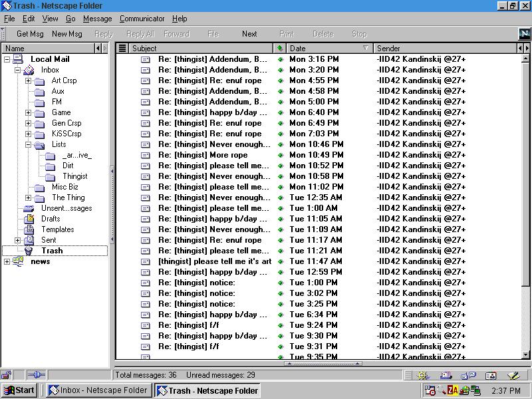The width and height of the screenshot is (532, 399).
Task: Click the Templates icon in folder tree
Action: [x=29, y=229]
